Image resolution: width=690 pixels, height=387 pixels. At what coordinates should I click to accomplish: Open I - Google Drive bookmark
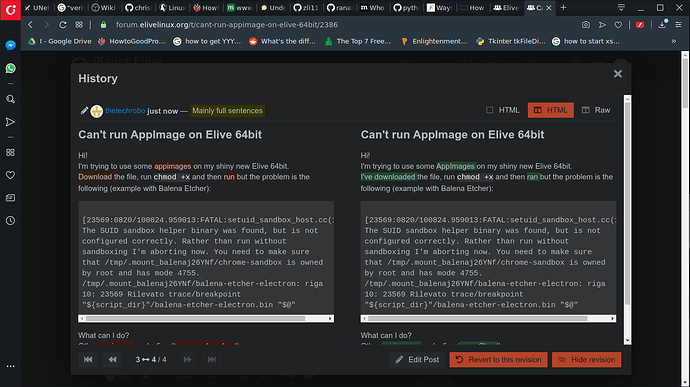[x=59, y=41]
